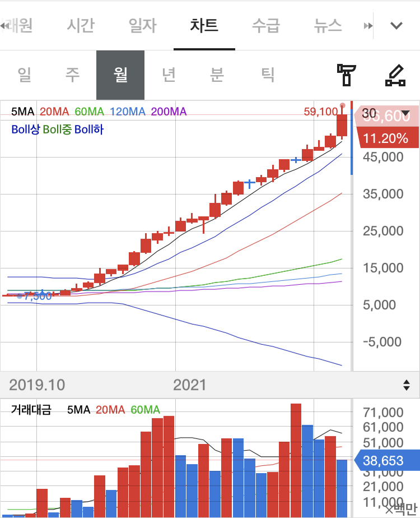Switch to 시간 tab
Image resolution: width=420 pixels, height=518 pixels.
click(81, 25)
